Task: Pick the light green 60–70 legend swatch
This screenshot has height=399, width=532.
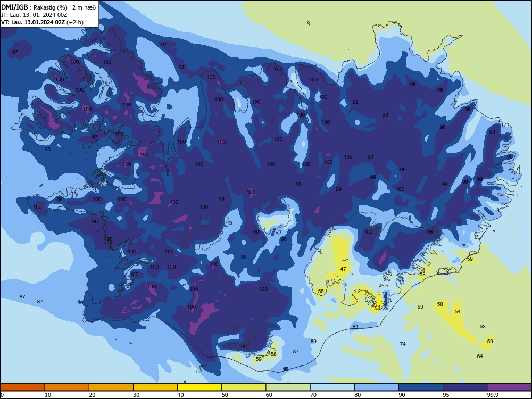Action: [x=288, y=387]
